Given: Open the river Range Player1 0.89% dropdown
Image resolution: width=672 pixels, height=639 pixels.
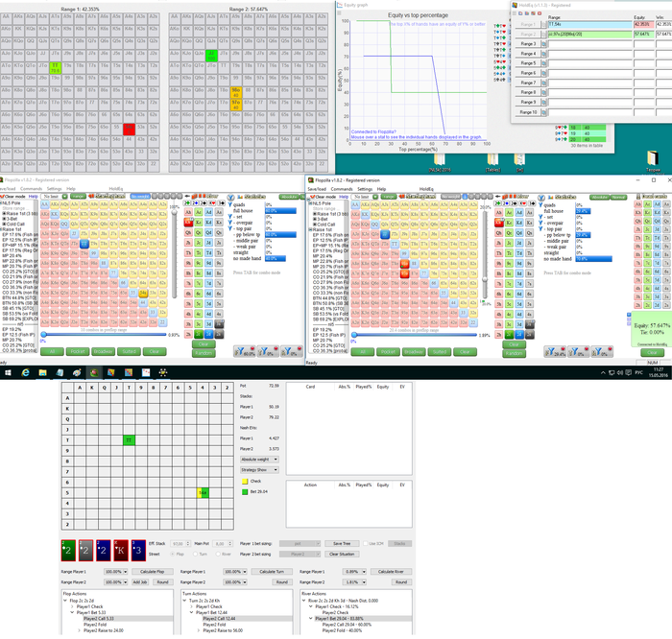Looking at the screenshot, I should tap(354, 572).
